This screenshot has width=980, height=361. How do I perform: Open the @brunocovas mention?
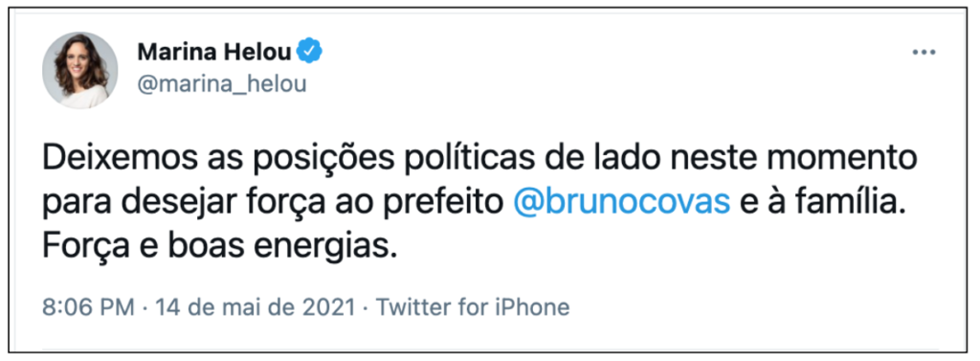tap(621, 204)
